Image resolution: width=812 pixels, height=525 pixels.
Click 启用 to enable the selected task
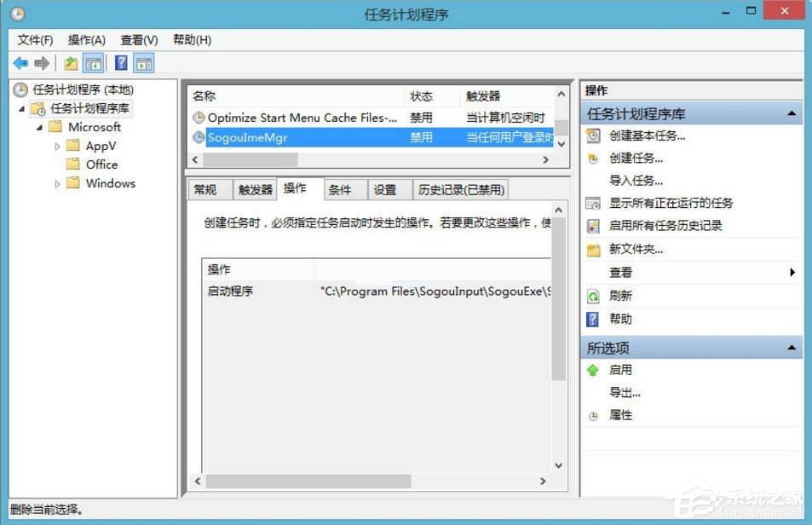620,369
